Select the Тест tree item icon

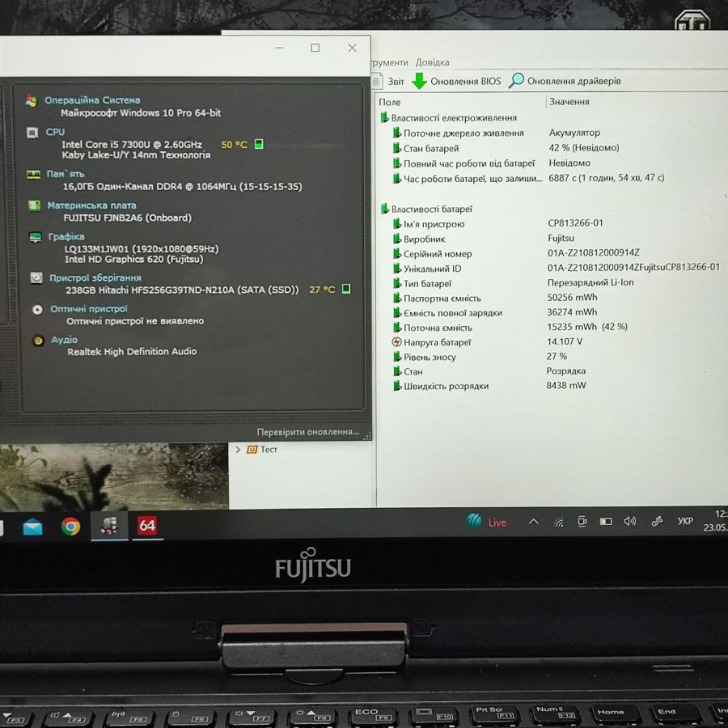point(252,449)
